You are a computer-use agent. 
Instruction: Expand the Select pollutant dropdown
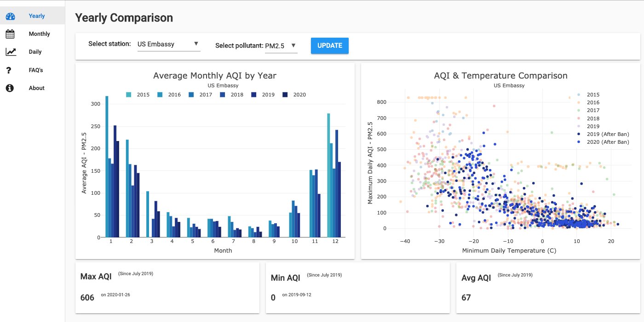pos(281,45)
